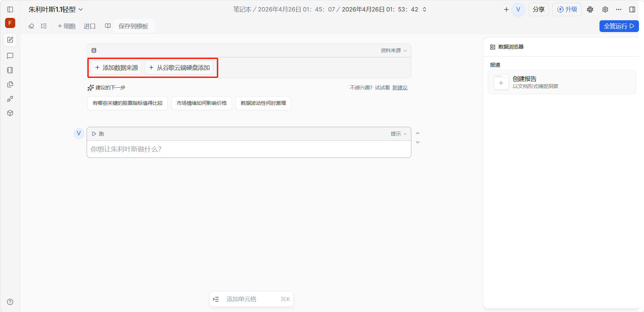Click the plus icon next to V avatar
This screenshot has height=312, width=644.
tap(506, 9)
